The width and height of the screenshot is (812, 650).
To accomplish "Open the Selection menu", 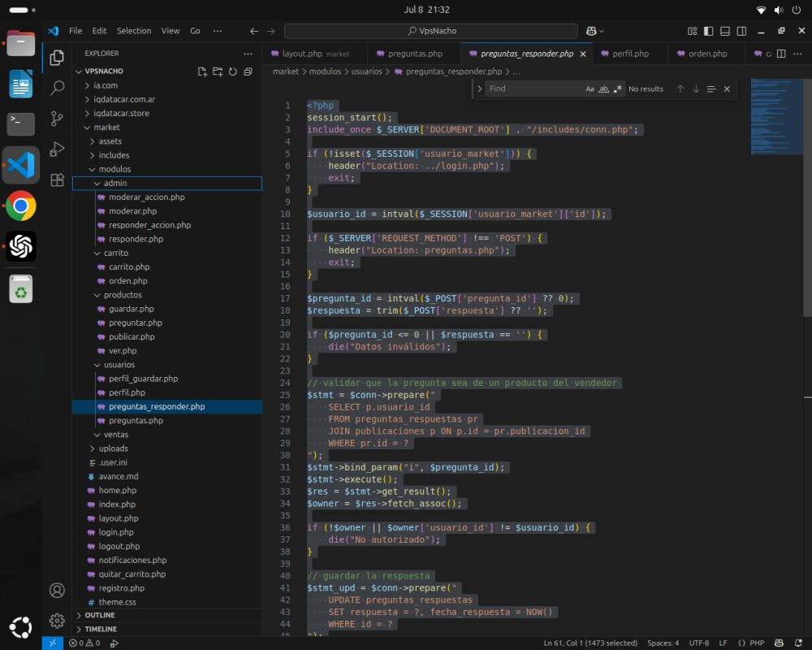I will coord(134,31).
